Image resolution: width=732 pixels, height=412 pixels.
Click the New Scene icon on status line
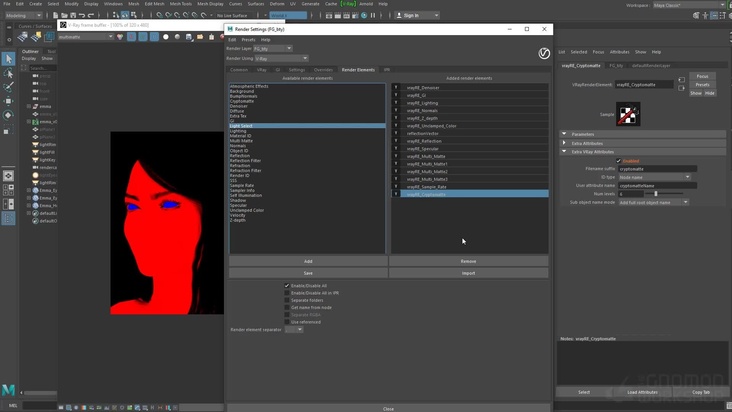56,15
